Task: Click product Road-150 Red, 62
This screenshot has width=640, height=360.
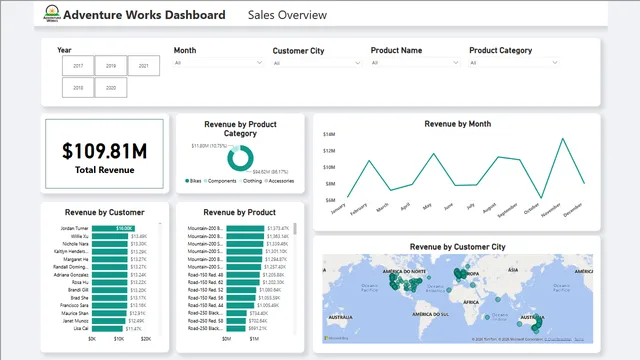Action: 205,282
